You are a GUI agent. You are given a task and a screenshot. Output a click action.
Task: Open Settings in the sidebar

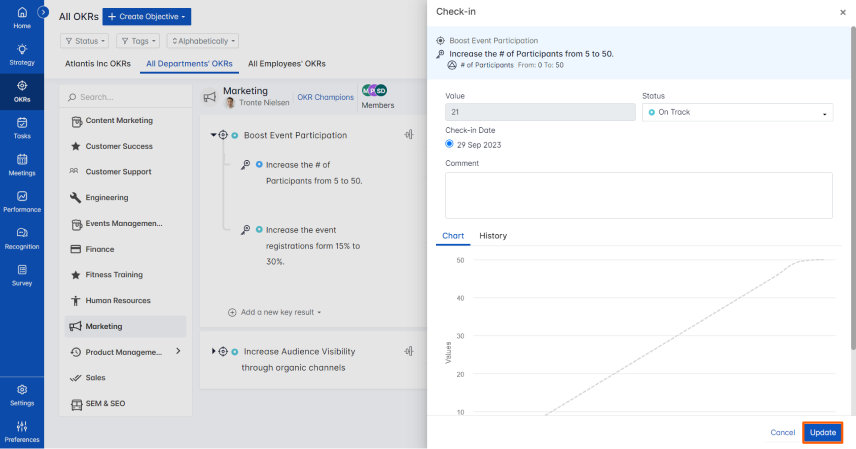point(22,395)
